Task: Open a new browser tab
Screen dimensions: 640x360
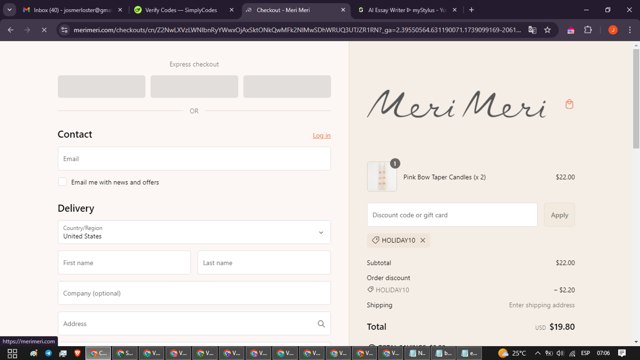Action: point(471,10)
